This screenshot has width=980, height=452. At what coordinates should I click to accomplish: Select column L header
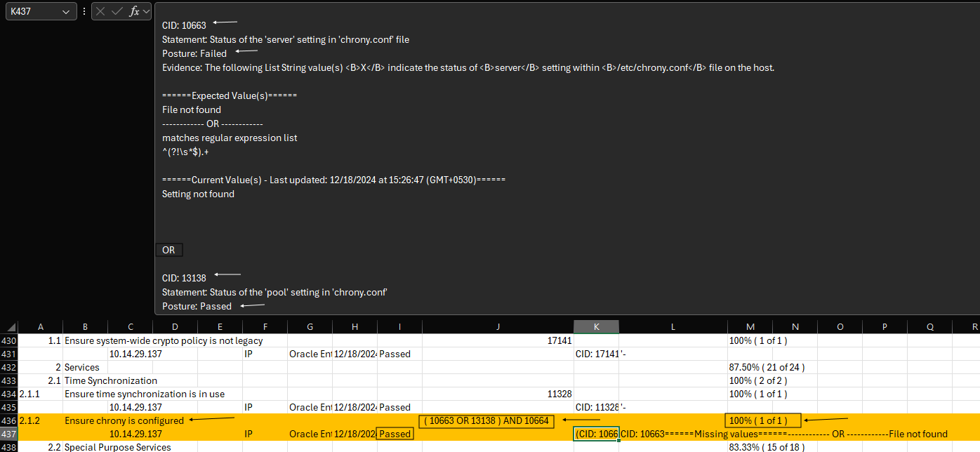[x=673, y=327]
